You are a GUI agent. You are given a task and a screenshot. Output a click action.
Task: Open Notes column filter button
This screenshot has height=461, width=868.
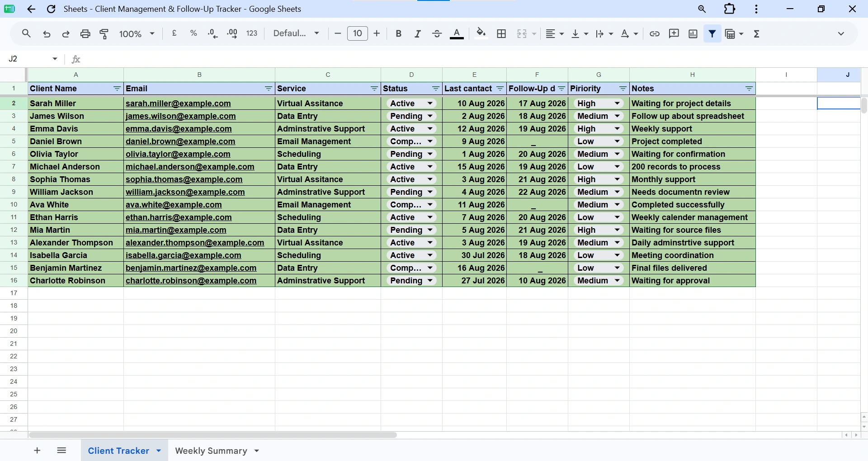[x=749, y=89]
